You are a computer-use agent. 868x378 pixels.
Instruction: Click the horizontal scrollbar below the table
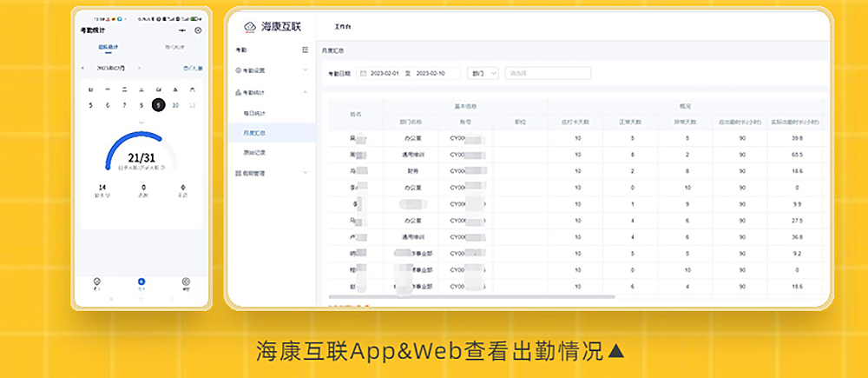471,297
